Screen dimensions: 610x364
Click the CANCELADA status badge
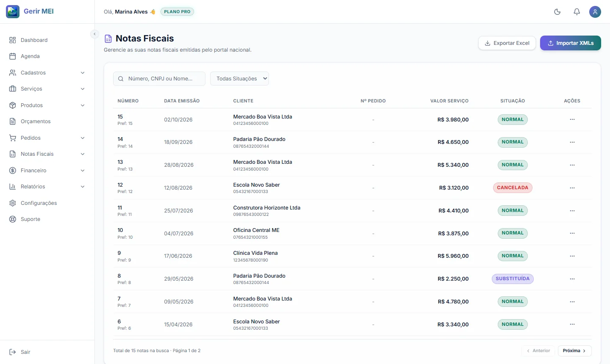pyautogui.click(x=513, y=188)
